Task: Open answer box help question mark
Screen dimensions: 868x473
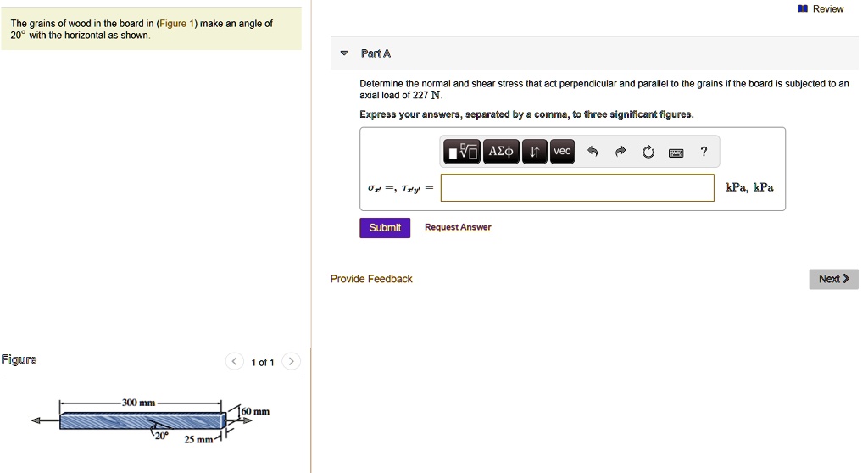Action: click(x=704, y=153)
